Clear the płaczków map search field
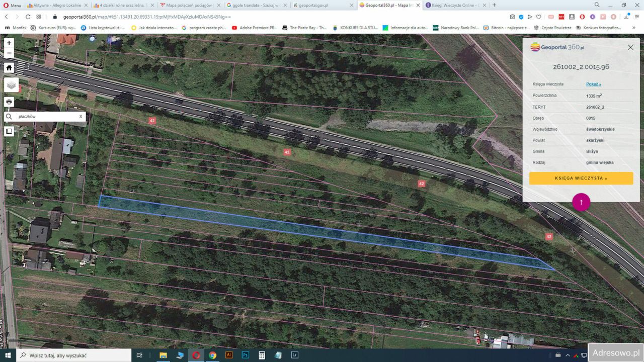 pos(80,116)
